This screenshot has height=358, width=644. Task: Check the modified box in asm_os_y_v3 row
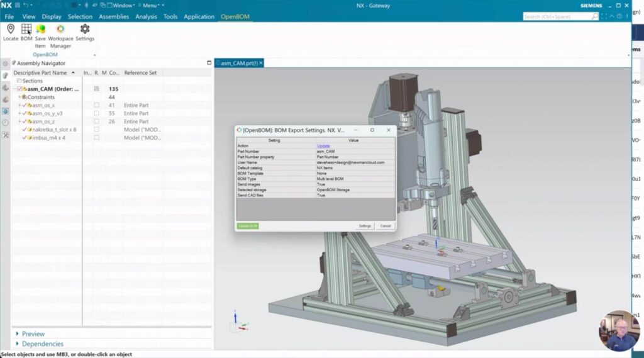[x=96, y=113]
